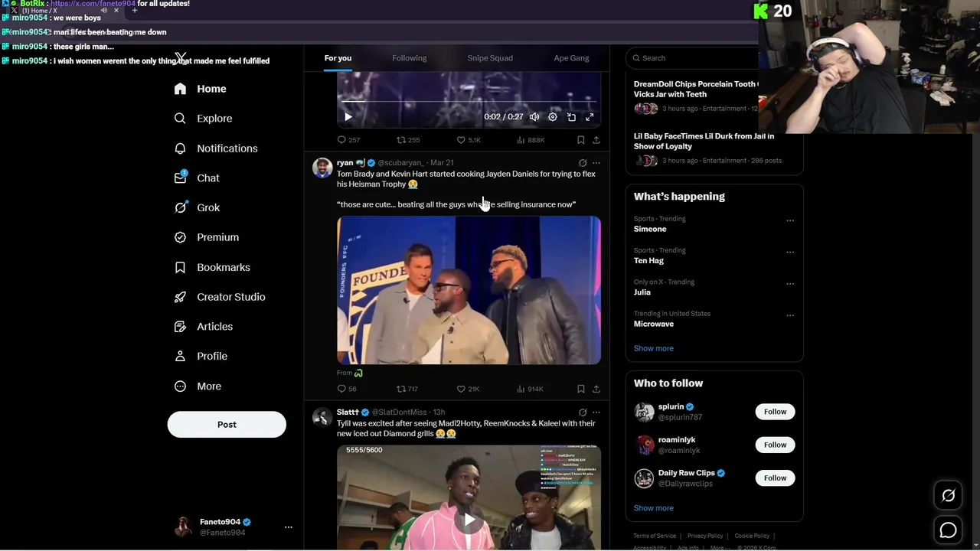This screenshot has width=980, height=551.
Task: Open the Profile person icon
Action: point(180,356)
